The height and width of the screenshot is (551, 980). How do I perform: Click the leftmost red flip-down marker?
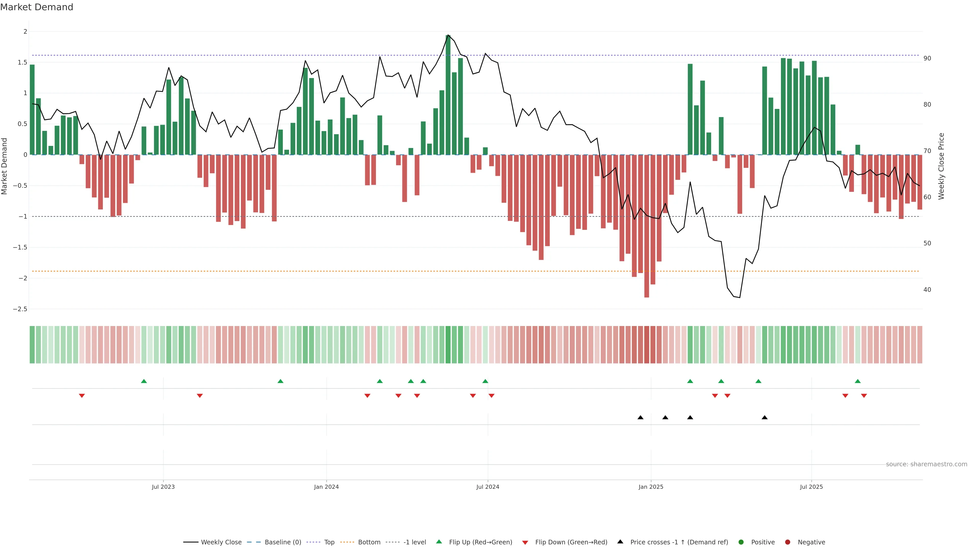(x=82, y=396)
